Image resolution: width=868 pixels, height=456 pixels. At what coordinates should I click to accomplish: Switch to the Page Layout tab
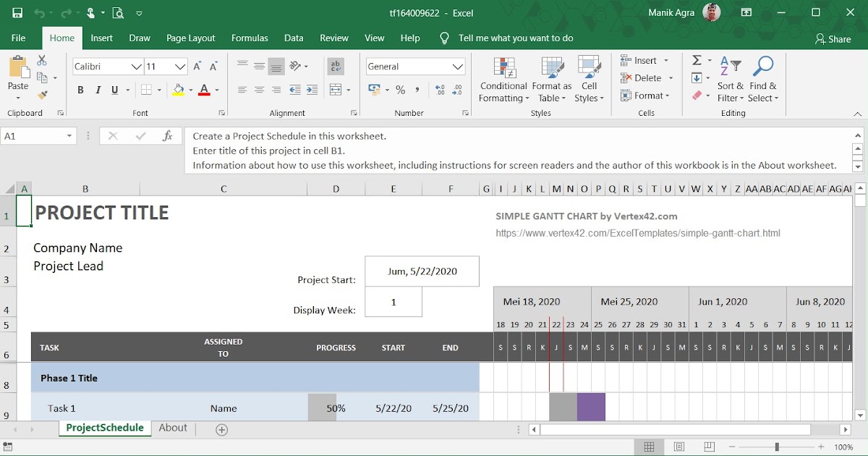pyautogui.click(x=191, y=38)
